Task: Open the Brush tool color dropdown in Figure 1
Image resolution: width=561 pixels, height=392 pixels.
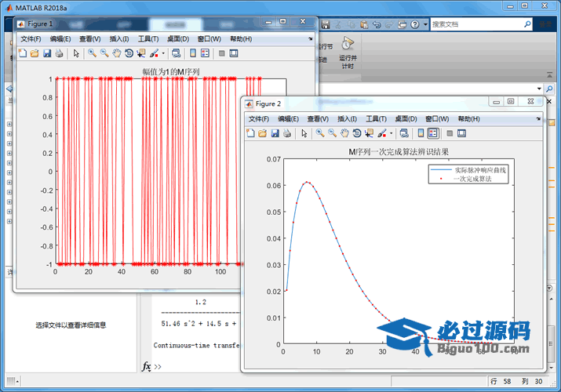Action: point(162,53)
